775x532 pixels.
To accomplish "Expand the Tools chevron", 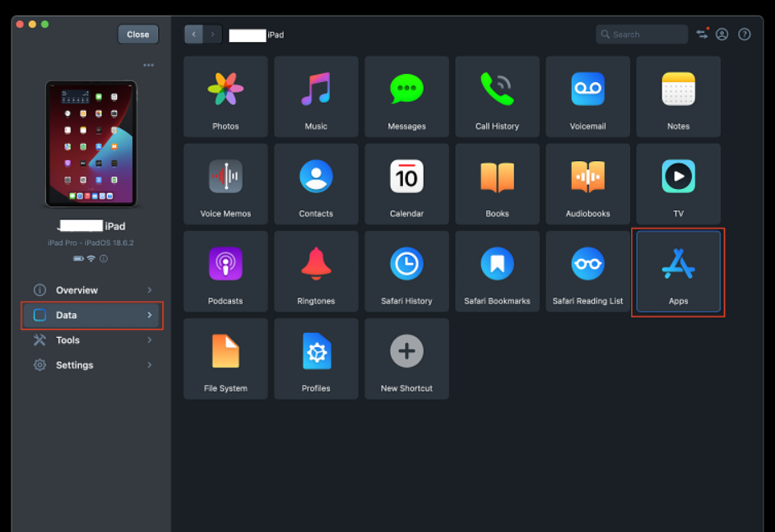I will [149, 340].
